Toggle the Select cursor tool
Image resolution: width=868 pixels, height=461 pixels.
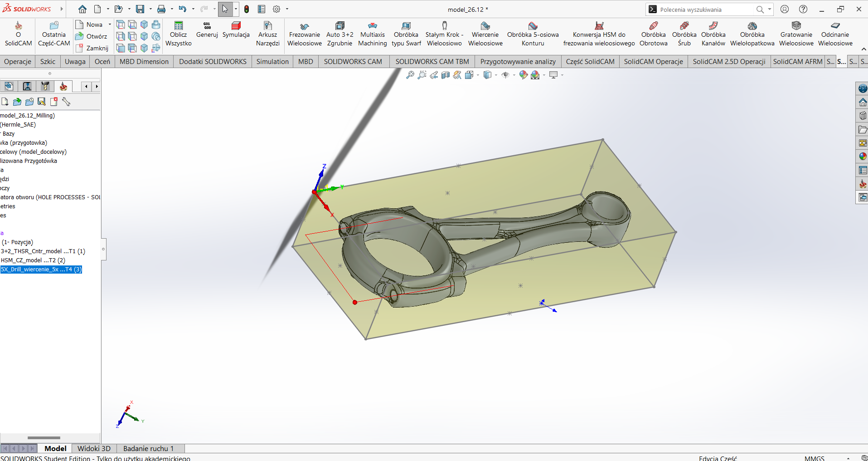pos(225,9)
